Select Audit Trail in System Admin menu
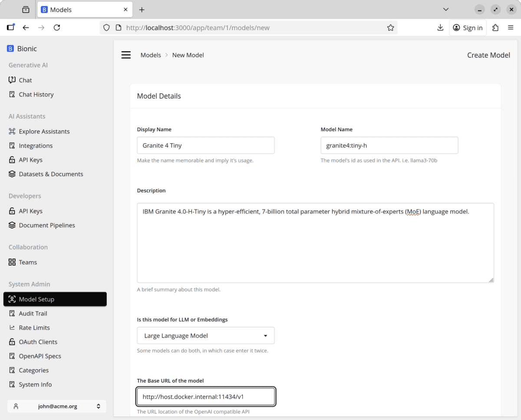 click(33, 314)
